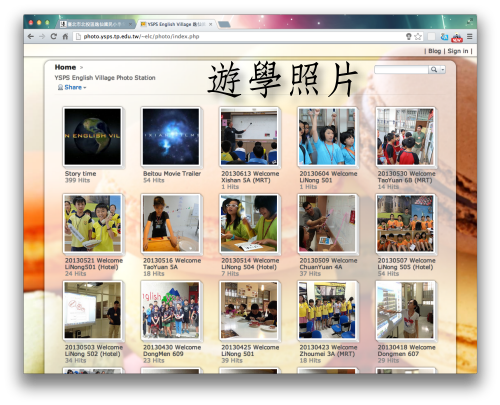The image size is (500, 405).
Task: Click the Home breadcrumb link
Action: click(x=65, y=67)
